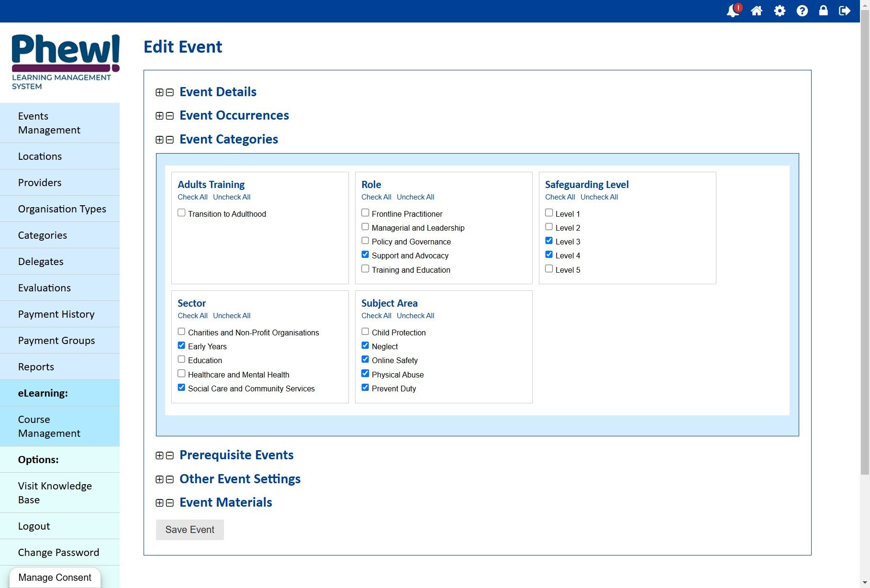
Task: Open Payment Groups sidebar item
Action: click(x=60, y=341)
